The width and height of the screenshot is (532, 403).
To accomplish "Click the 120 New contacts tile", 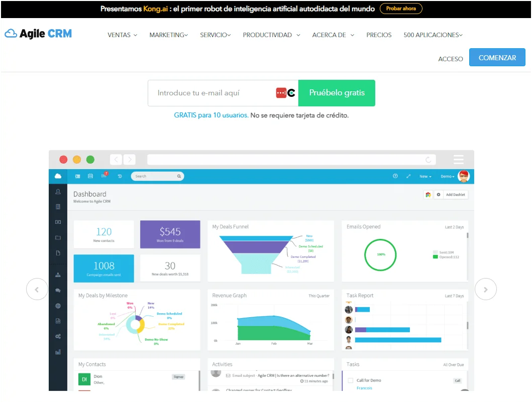I will point(104,234).
